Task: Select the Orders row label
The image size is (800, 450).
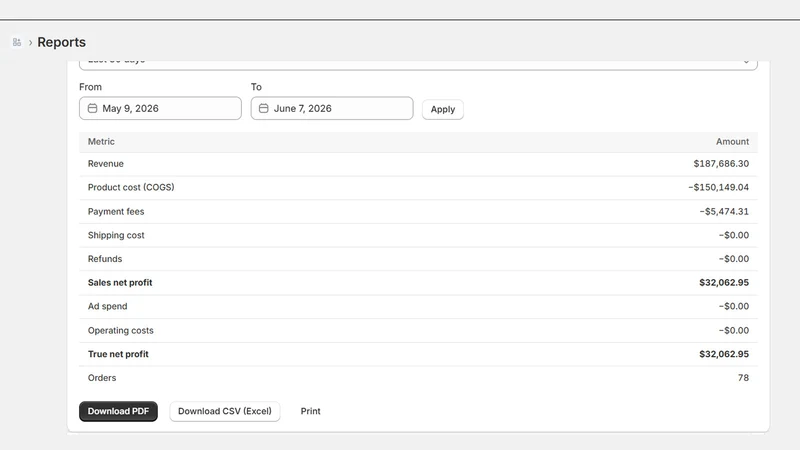Action: pos(102,378)
